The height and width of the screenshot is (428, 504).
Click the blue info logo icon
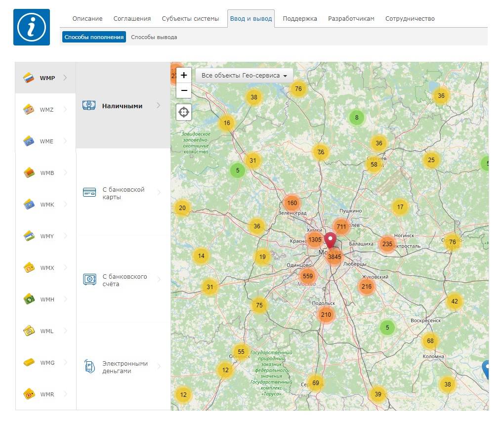click(x=32, y=27)
